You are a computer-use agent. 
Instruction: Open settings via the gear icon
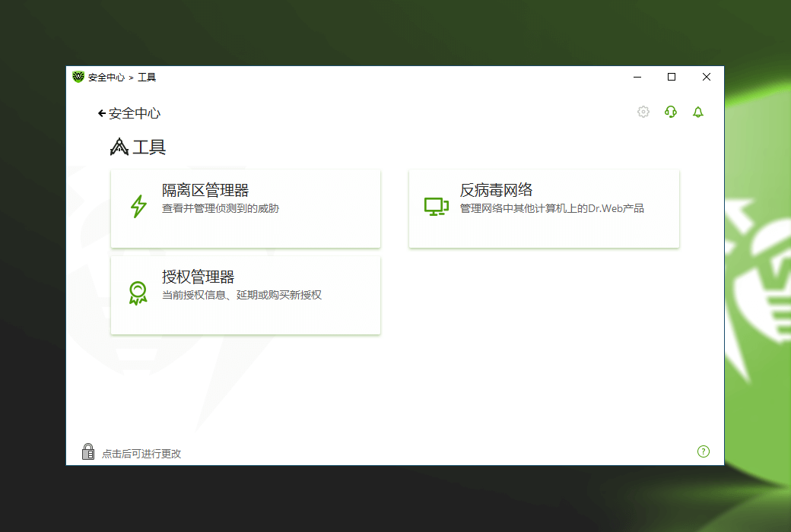[643, 112]
